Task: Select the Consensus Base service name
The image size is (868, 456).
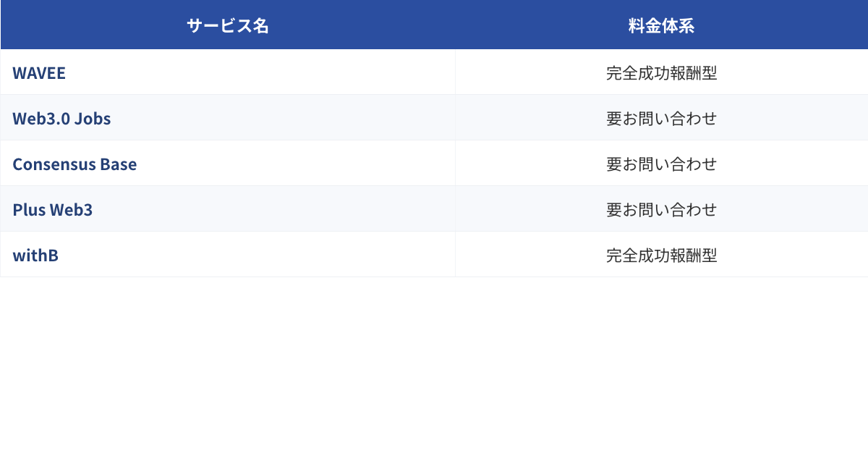Action: (75, 164)
